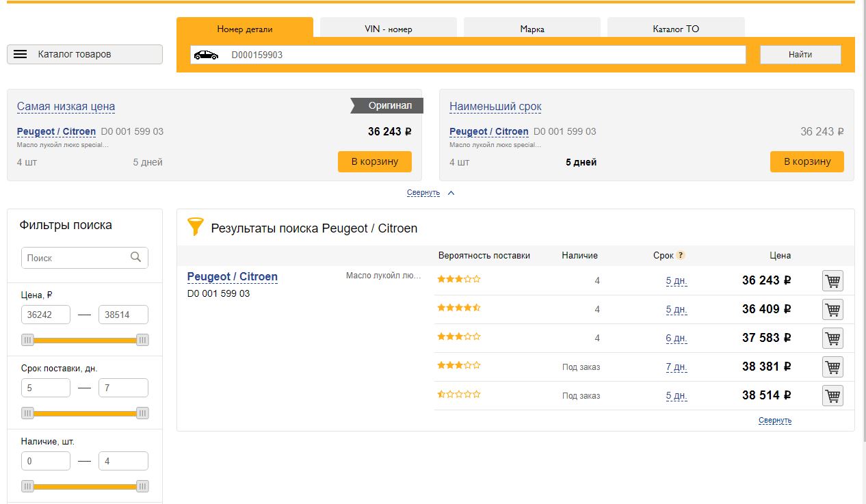Open the Каталог товаров menu

[85, 54]
